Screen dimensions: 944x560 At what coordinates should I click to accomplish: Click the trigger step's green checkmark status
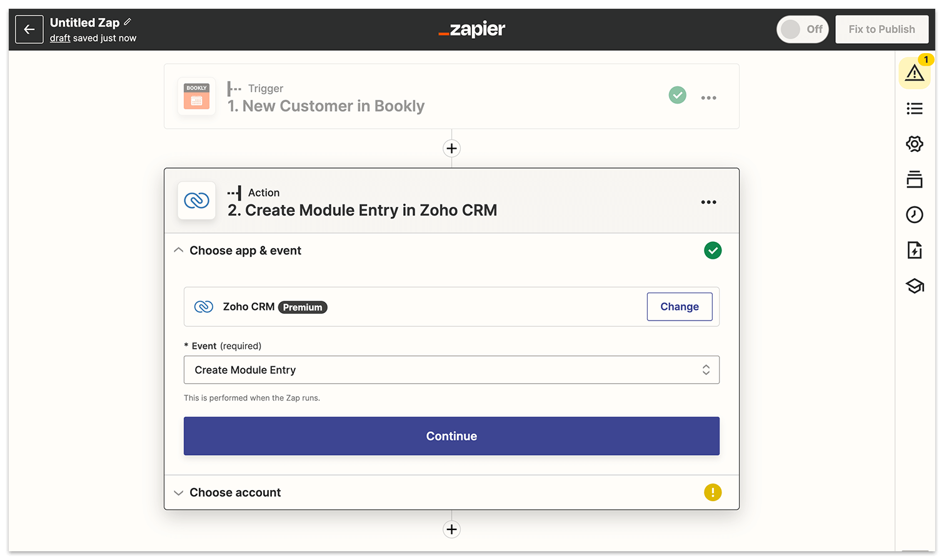pos(678,95)
